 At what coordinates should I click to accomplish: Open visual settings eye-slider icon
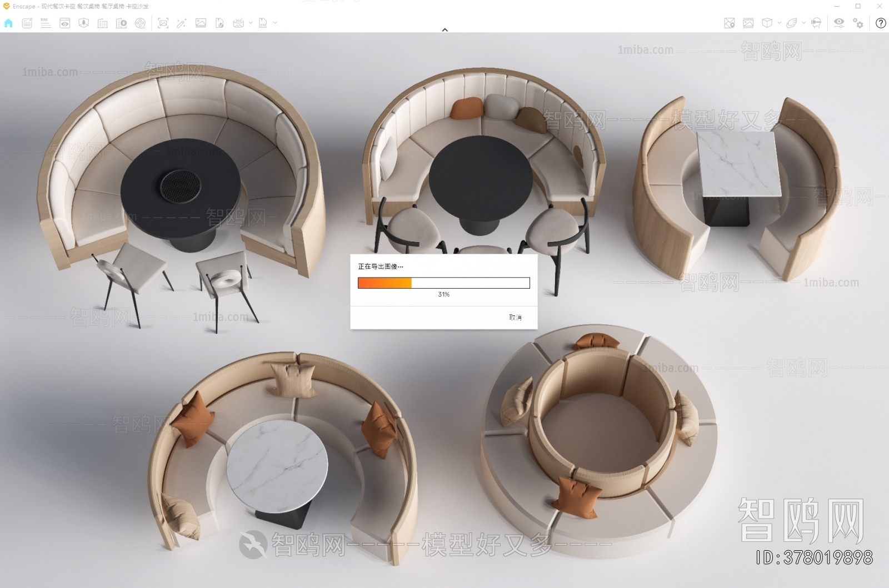tap(839, 23)
